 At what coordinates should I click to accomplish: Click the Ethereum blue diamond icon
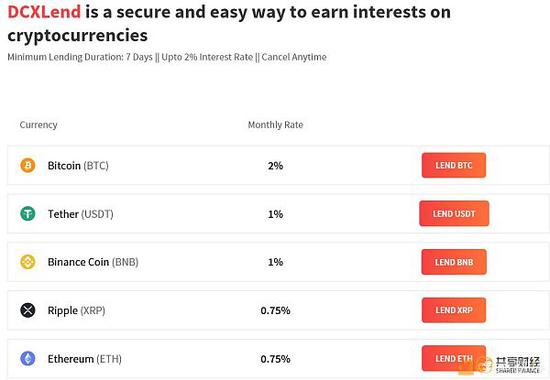click(28, 359)
